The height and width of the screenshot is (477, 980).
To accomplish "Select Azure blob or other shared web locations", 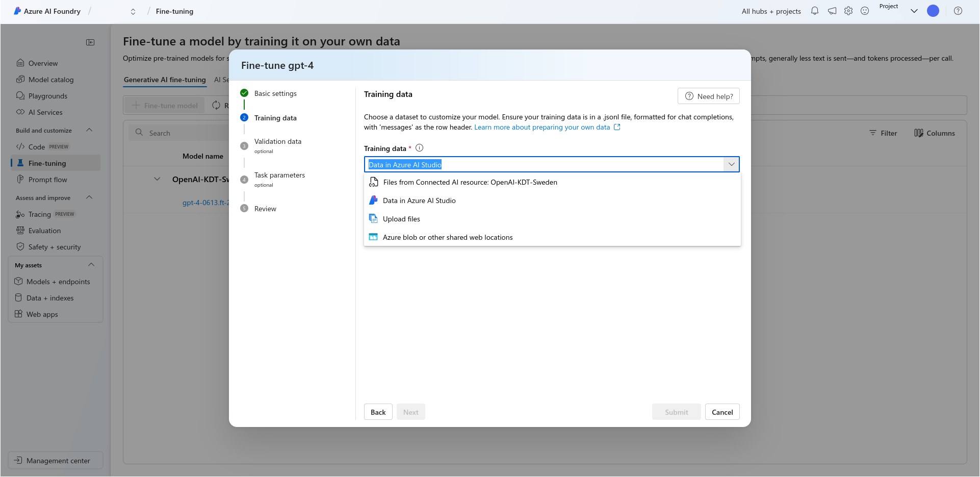I will 552,237.
